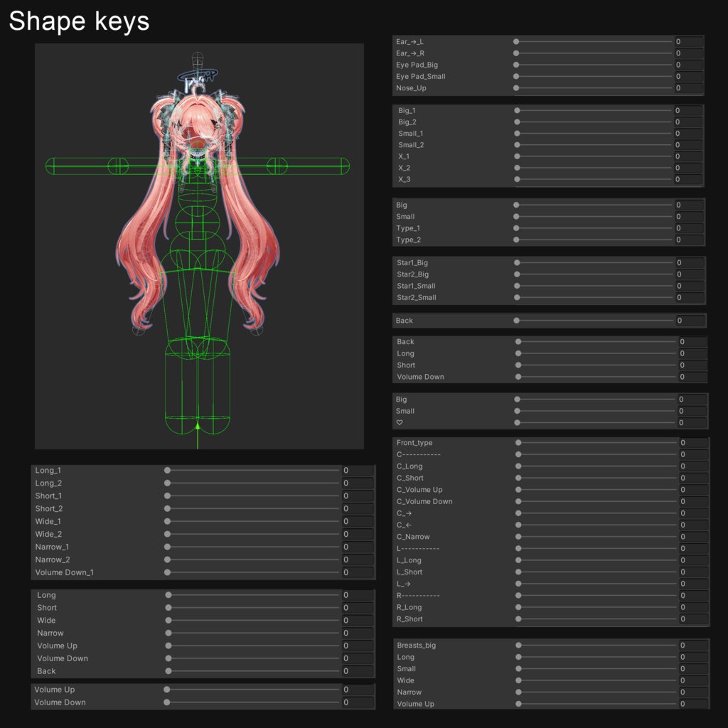The image size is (728, 728).
Task: Click the L_→ slider handle
Action: pos(518,584)
